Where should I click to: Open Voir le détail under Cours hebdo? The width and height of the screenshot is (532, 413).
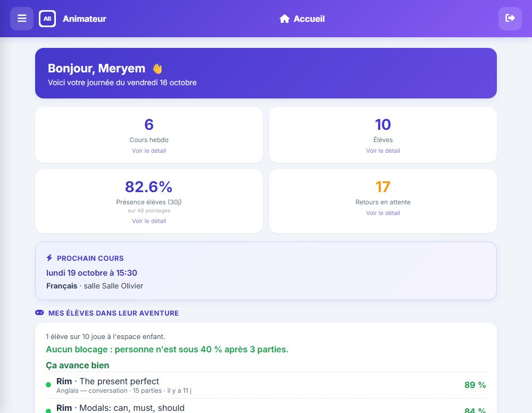pos(149,151)
